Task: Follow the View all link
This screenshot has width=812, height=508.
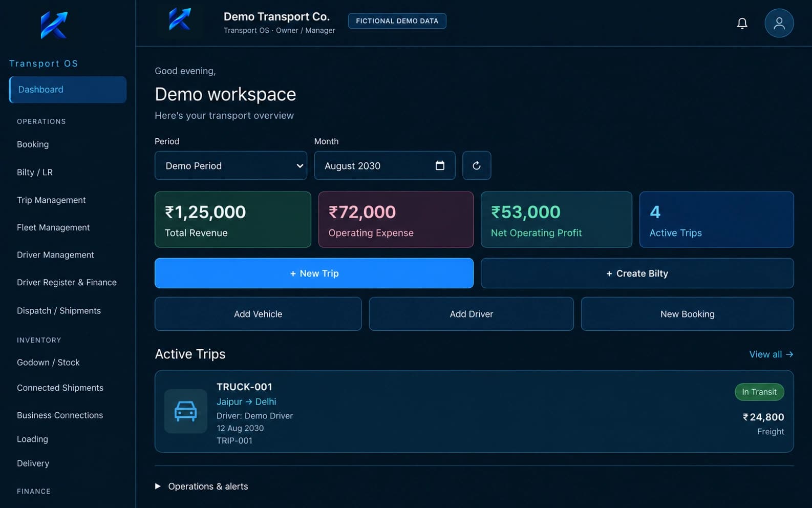Action: 771,354
